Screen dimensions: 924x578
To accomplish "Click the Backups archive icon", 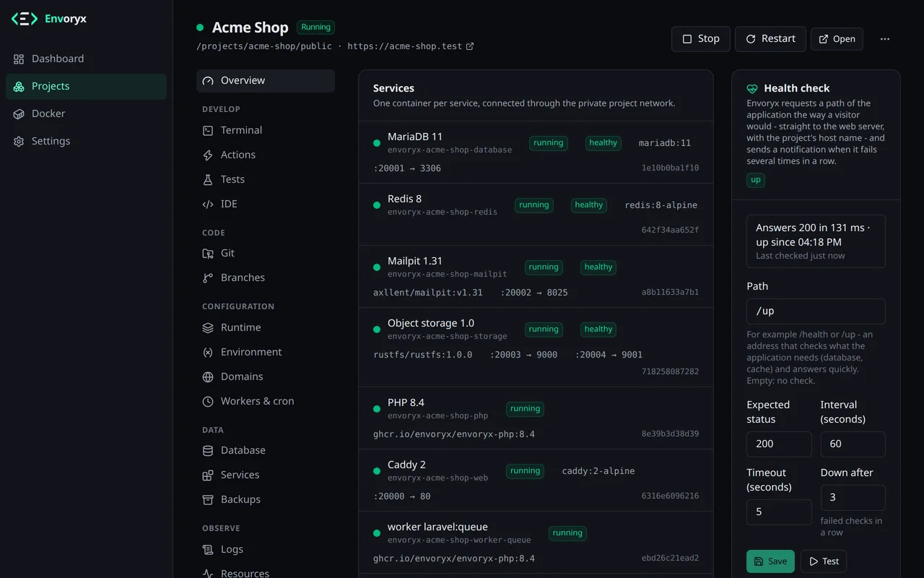I will (208, 499).
